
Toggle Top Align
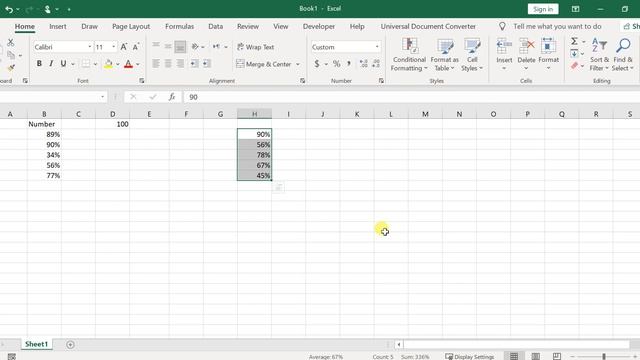156,47
